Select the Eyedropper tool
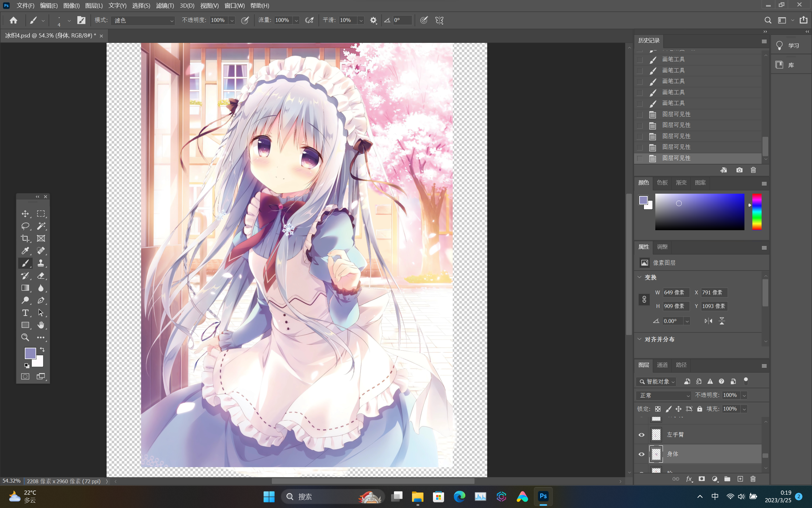Viewport: 812px width, 508px height. coord(25,251)
